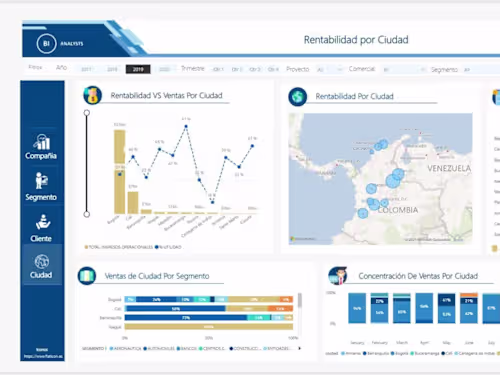Open the Proyecto dropdown
The image size is (500, 375).
point(329,69)
